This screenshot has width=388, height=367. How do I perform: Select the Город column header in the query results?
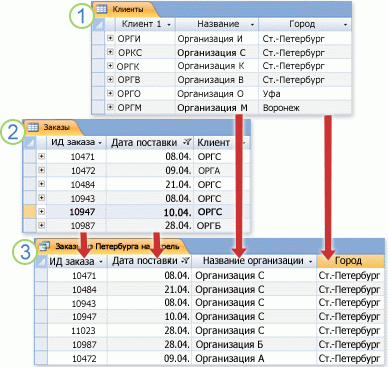[x=350, y=261]
